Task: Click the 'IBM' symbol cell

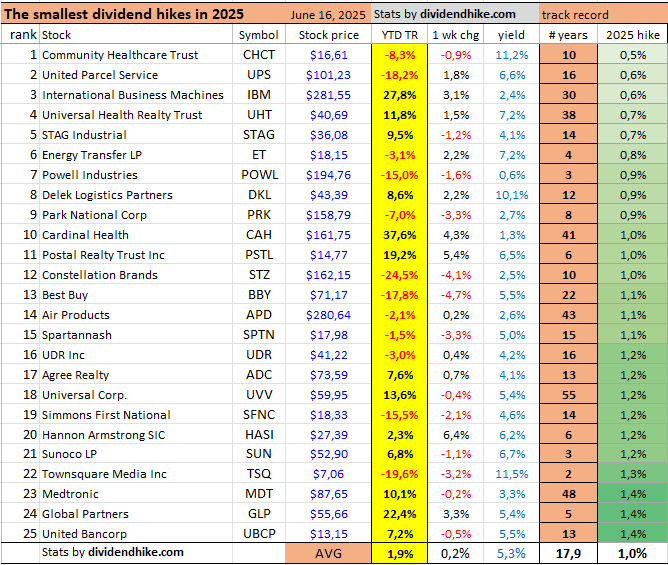Action: tap(259, 95)
